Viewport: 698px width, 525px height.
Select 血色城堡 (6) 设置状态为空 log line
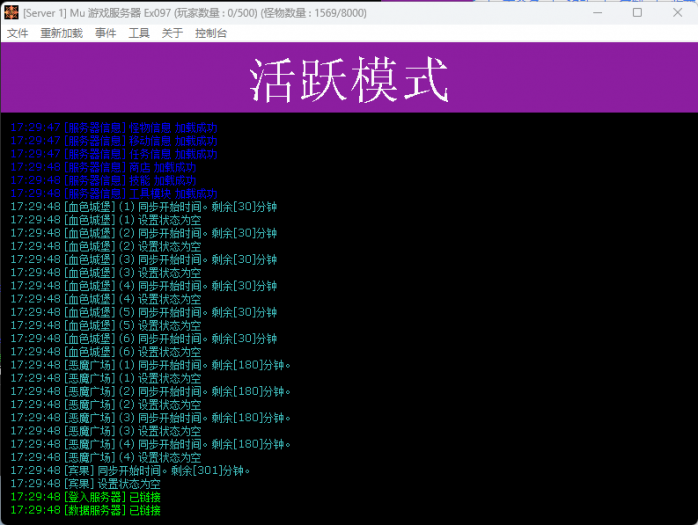click(x=106, y=352)
